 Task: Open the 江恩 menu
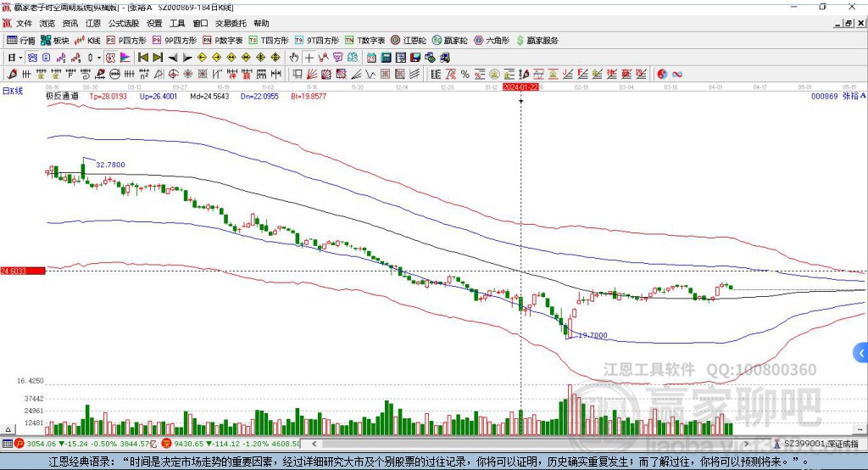(x=93, y=23)
